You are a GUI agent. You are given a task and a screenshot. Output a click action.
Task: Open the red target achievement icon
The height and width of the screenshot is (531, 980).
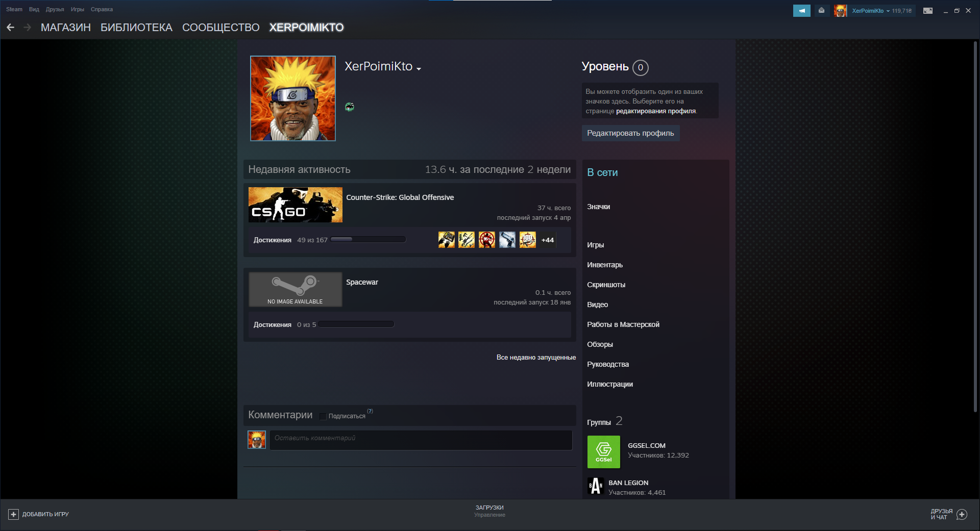click(x=487, y=240)
